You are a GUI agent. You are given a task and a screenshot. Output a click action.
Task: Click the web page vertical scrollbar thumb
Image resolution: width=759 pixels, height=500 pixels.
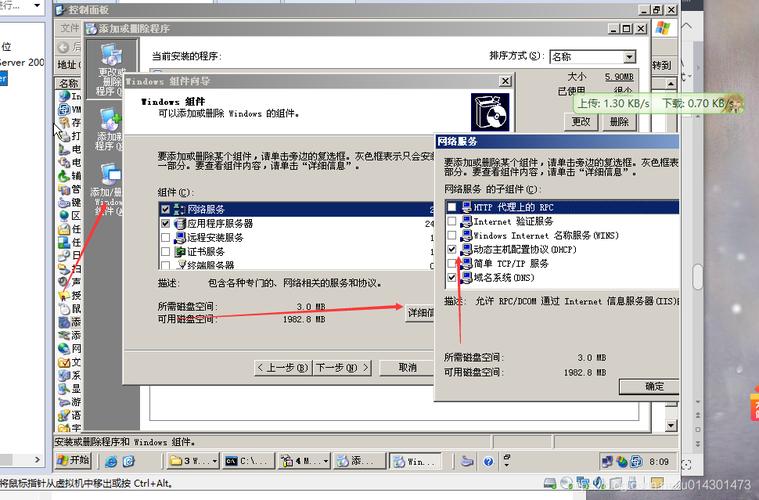click(x=698, y=277)
